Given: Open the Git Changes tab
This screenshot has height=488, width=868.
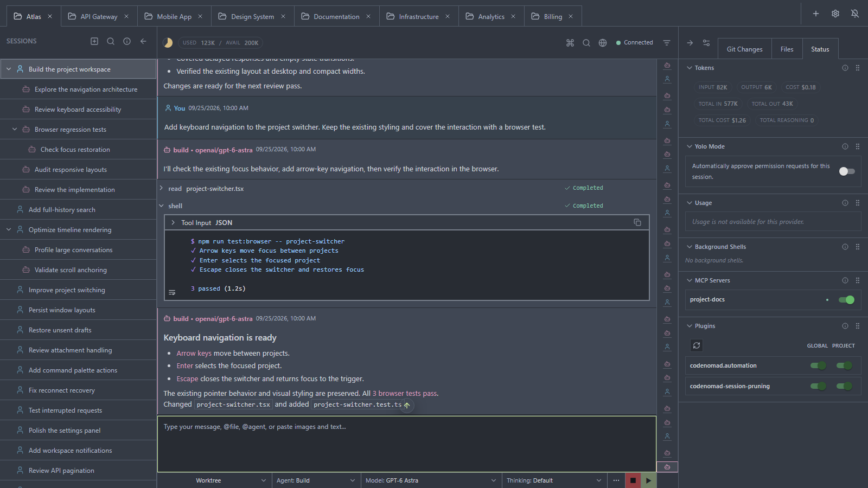Looking at the screenshot, I should coord(744,49).
